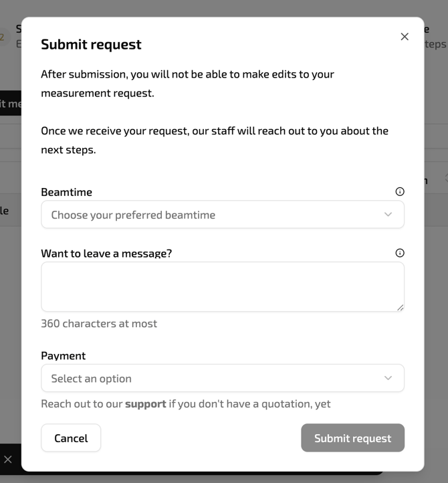The image size is (448, 483).
Task: Click inside the message text area
Action: pos(222,286)
